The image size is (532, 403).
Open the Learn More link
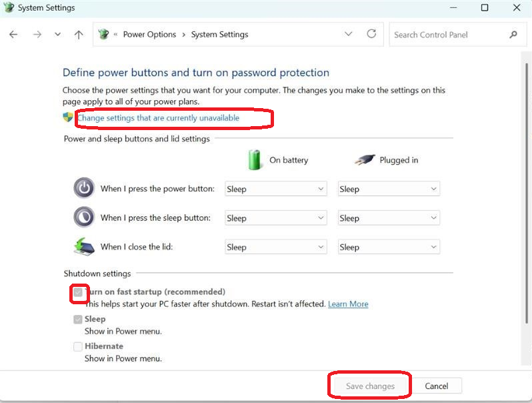[348, 304]
